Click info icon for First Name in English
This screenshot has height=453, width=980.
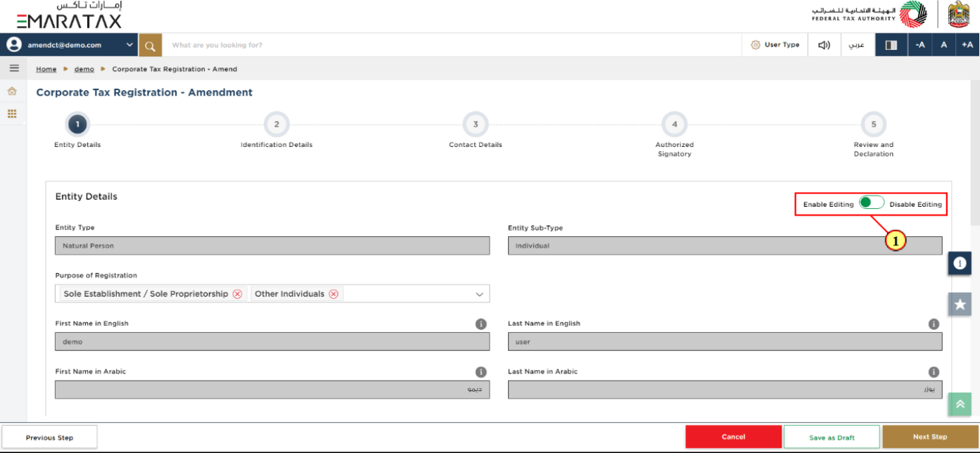click(x=481, y=324)
